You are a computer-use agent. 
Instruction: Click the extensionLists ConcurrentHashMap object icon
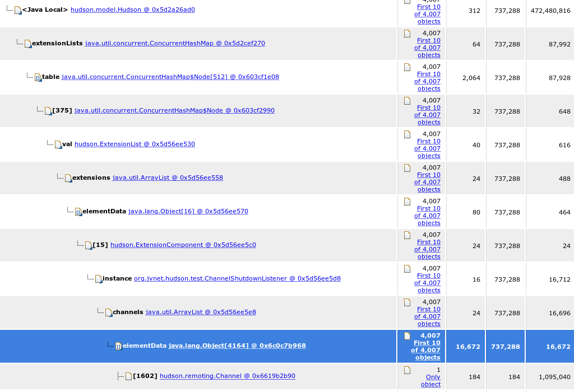[x=28, y=44]
